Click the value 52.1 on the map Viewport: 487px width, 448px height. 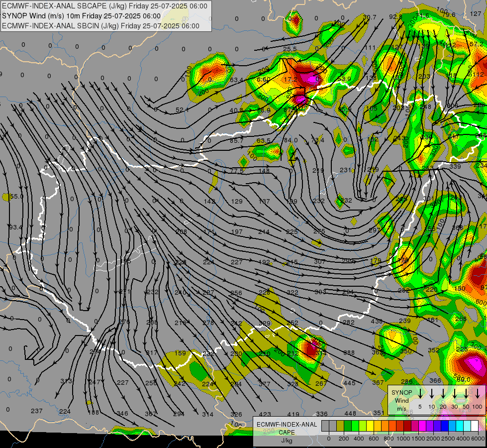click(182, 110)
